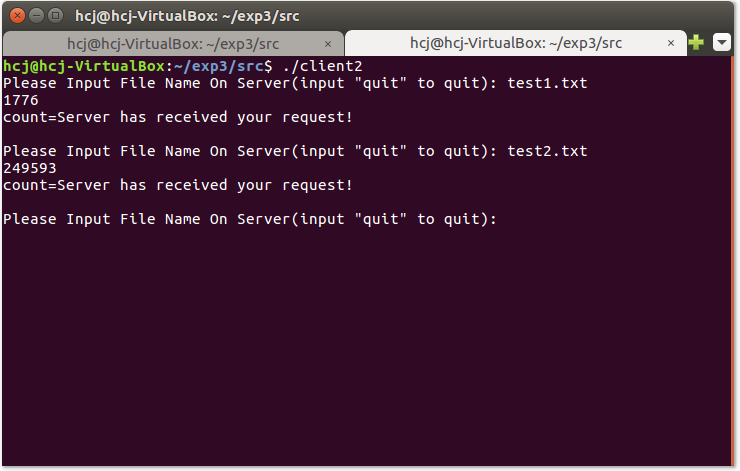
Task: Click the window title bar text
Action: tap(187, 16)
